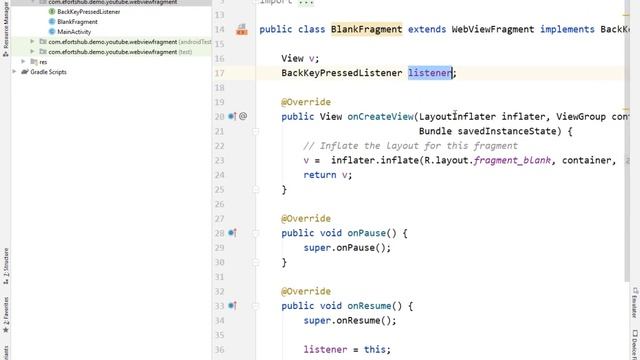This screenshot has width=640, height=360.
Task: Select the webviewfragment (androidTest) package row
Action: pos(111,42)
